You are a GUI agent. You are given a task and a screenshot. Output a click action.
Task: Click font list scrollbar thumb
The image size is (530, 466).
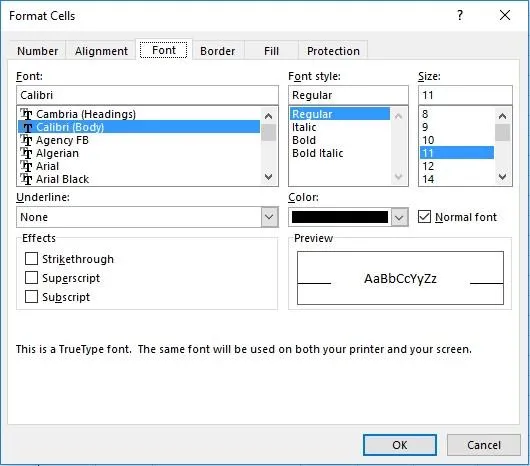tap(268, 132)
